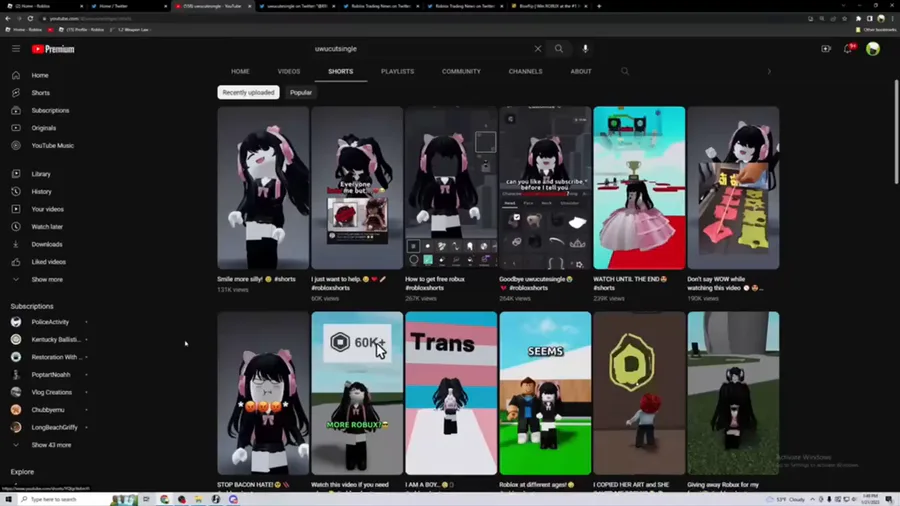
Task: Open the account avatar menu
Action: (x=872, y=49)
